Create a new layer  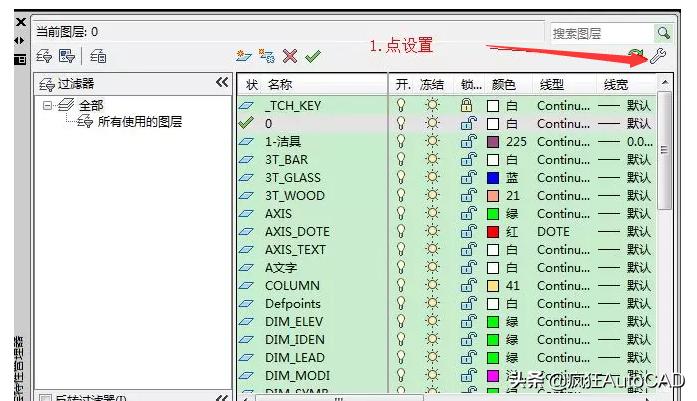click(x=243, y=56)
